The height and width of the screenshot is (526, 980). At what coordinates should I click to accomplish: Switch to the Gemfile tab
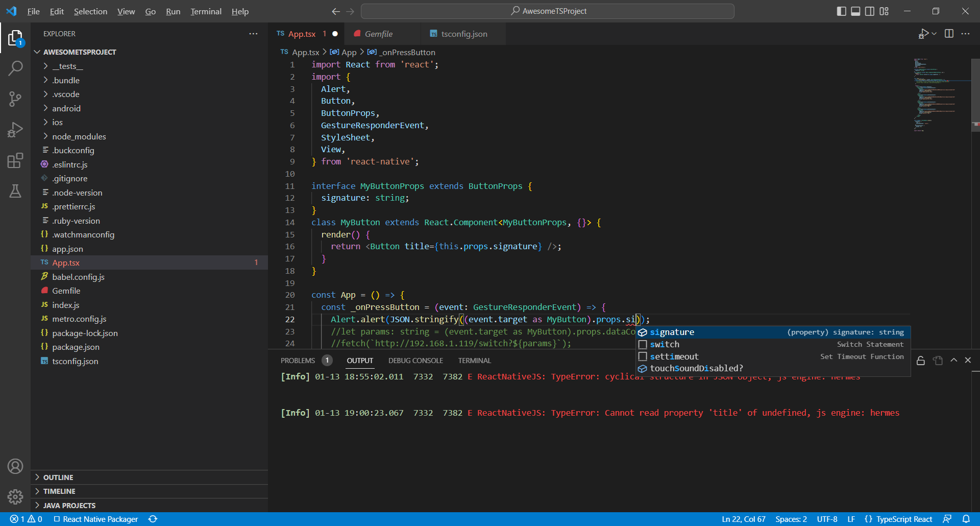pos(383,34)
